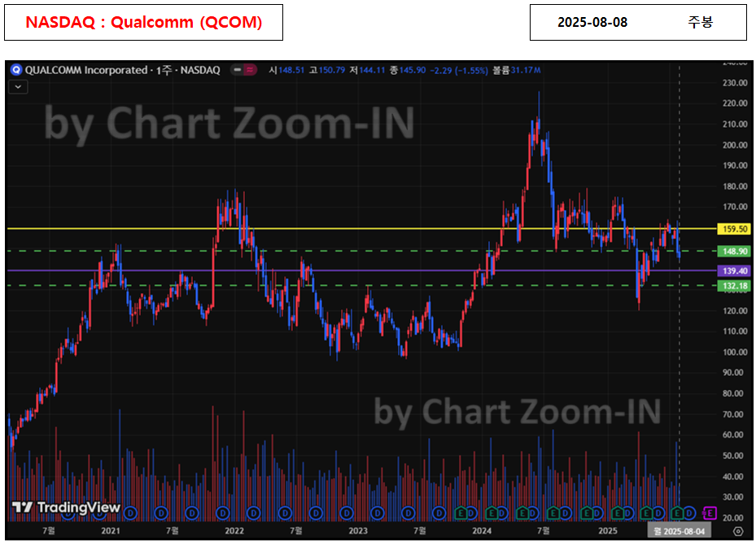Click the 50.00 price scale label
This screenshot has height=542, width=756.
(735, 456)
